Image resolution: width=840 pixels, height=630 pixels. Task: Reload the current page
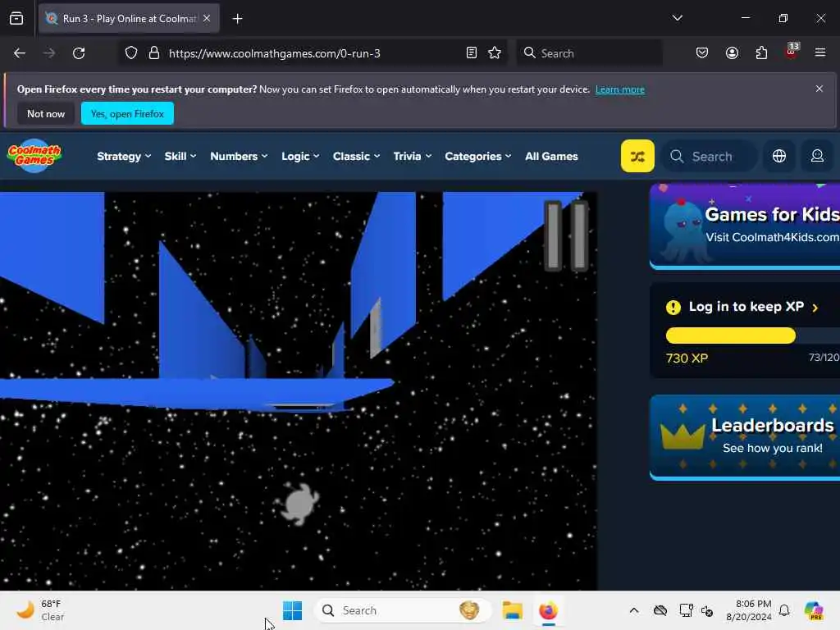click(79, 53)
